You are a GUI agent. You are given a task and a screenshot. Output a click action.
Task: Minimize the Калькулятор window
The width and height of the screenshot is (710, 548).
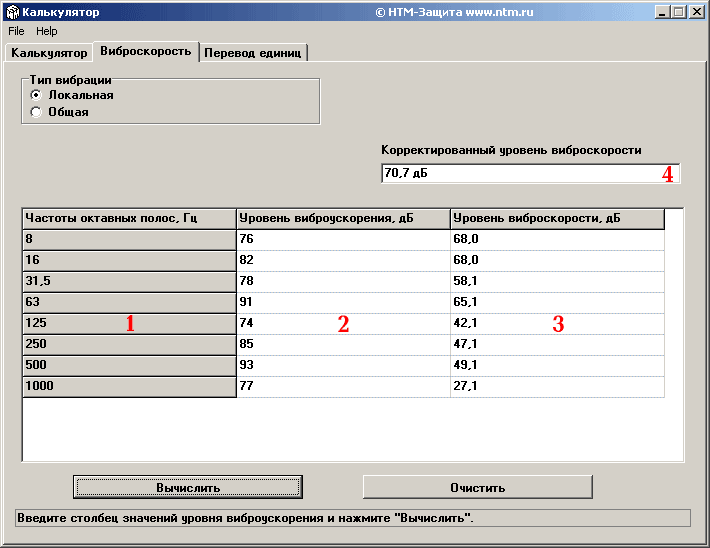pyautogui.click(x=662, y=12)
